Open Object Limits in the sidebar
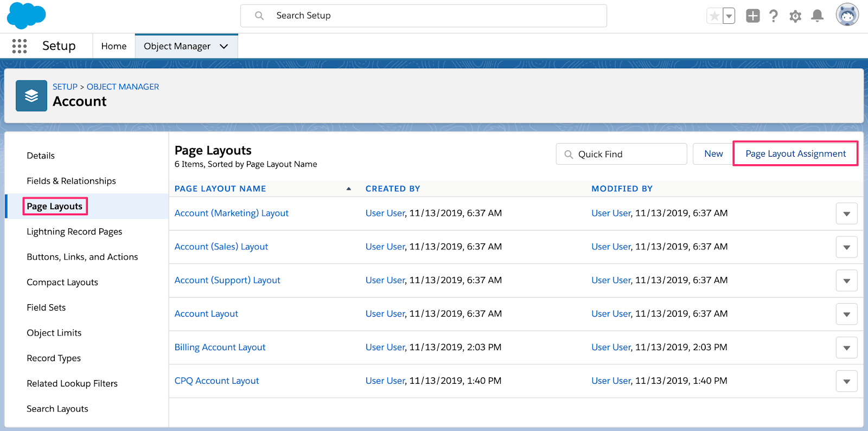868x431 pixels. [x=54, y=333]
